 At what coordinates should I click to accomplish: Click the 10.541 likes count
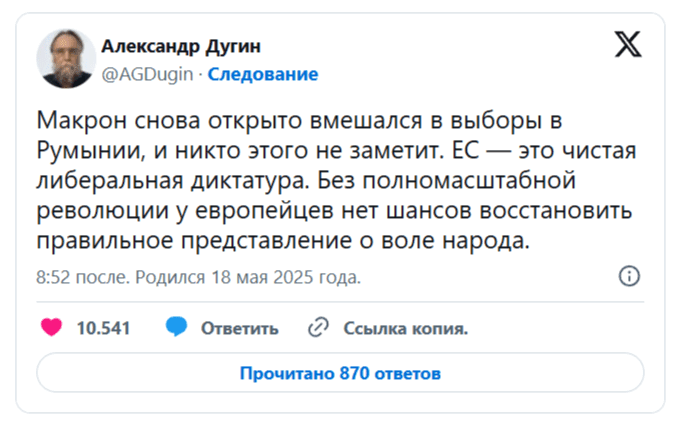coord(104,328)
